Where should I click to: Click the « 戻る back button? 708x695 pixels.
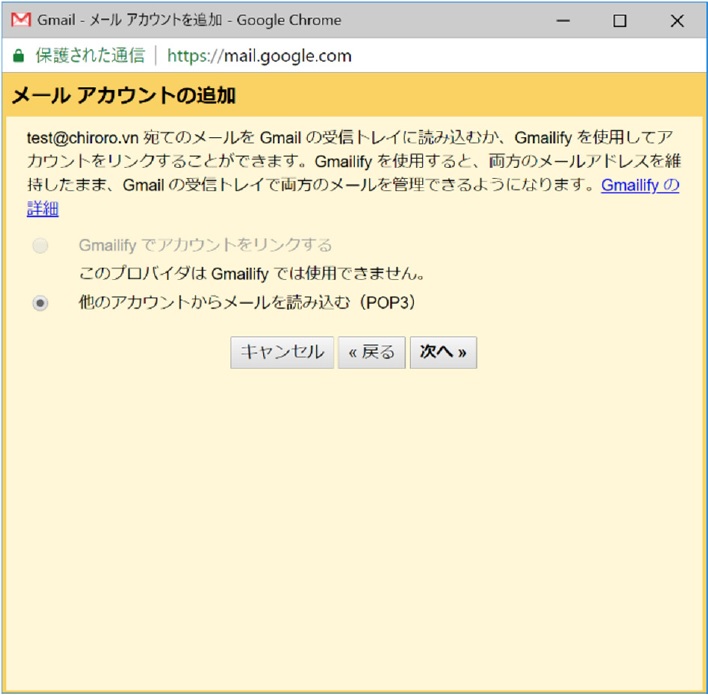372,352
